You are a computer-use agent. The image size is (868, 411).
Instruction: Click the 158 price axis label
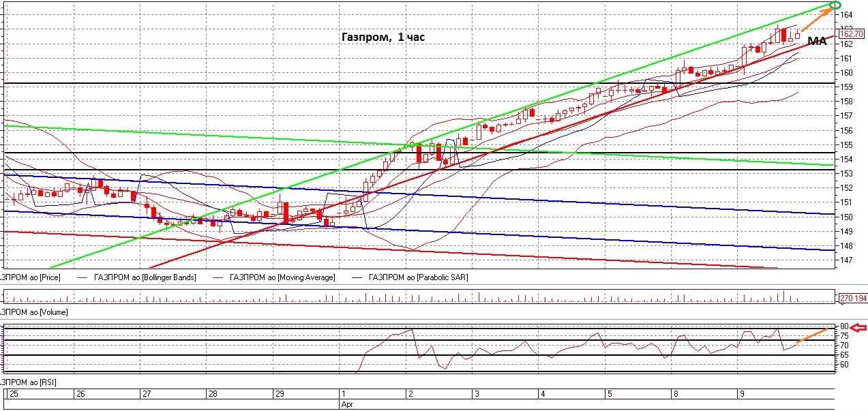click(x=845, y=102)
